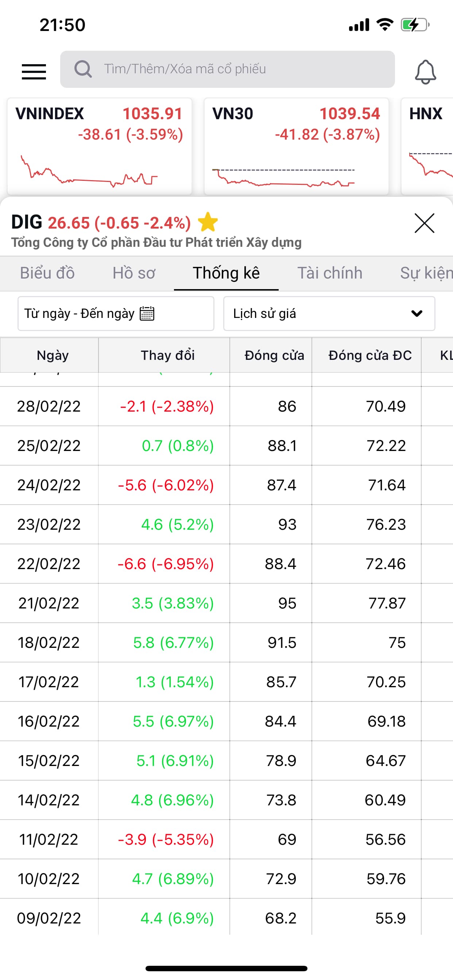The width and height of the screenshot is (453, 980).
Task: Tap the notification bell icon
Action: coord(425,71)
